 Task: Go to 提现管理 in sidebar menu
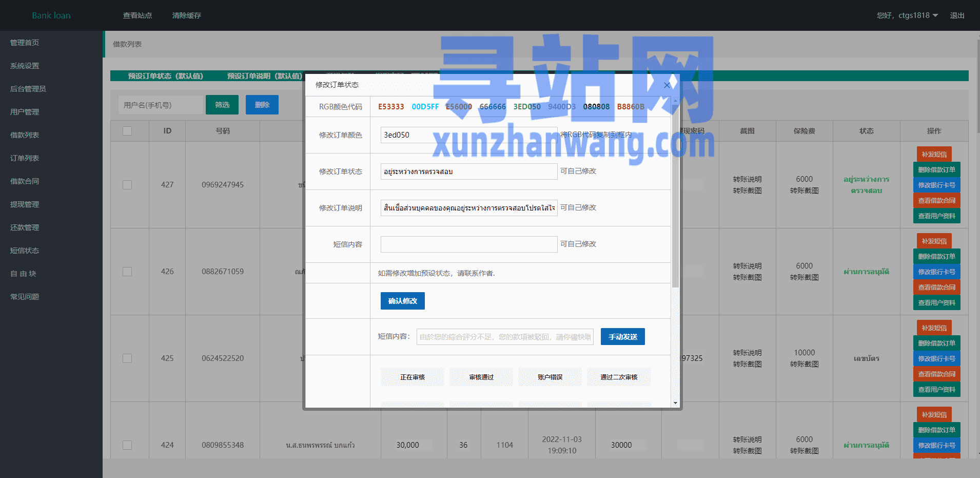(25, 204)
